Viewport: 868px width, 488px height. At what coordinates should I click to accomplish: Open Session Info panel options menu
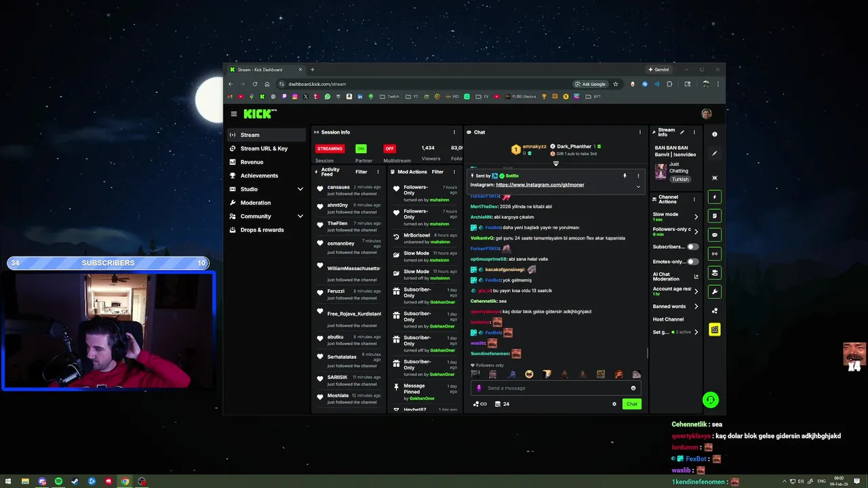pyautogui.click(x=454, y=132)
